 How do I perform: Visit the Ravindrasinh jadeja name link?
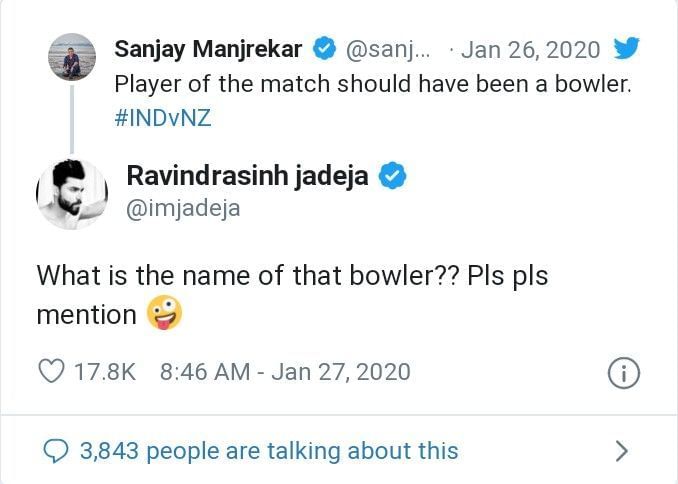click(247, 176)
